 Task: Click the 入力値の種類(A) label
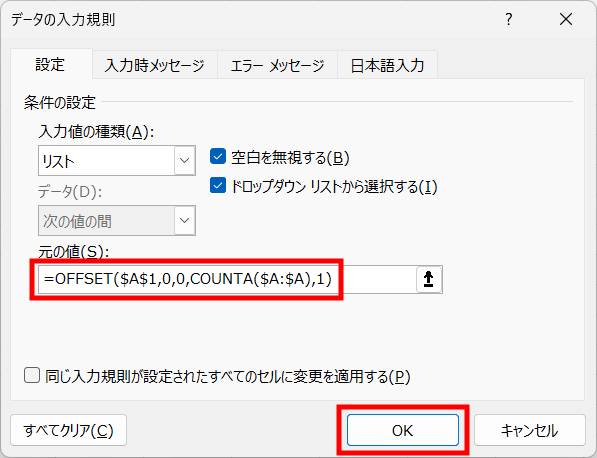pyautogui.click(x=96, y=132)
